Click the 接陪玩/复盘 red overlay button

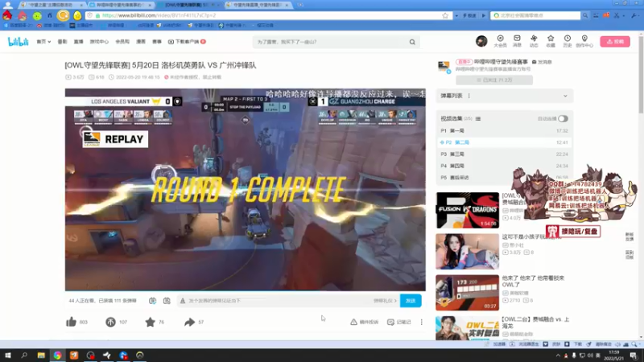tap(573, 232)
